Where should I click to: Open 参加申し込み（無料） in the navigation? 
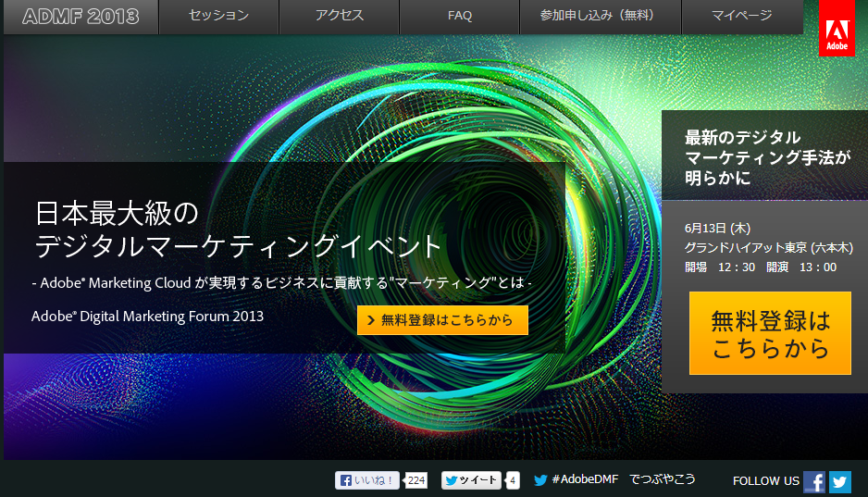(x=600, y=16)
